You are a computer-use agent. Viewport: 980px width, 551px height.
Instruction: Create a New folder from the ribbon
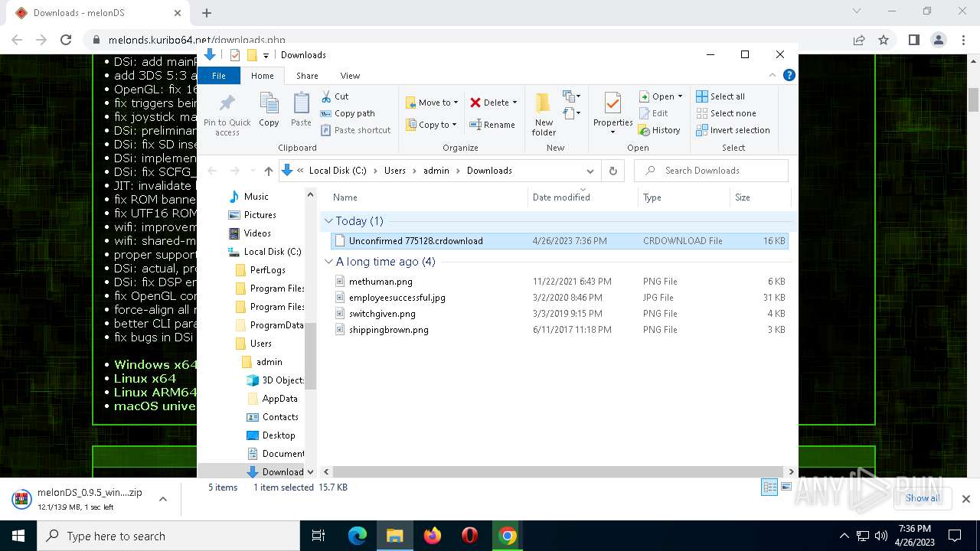(544, 115)
